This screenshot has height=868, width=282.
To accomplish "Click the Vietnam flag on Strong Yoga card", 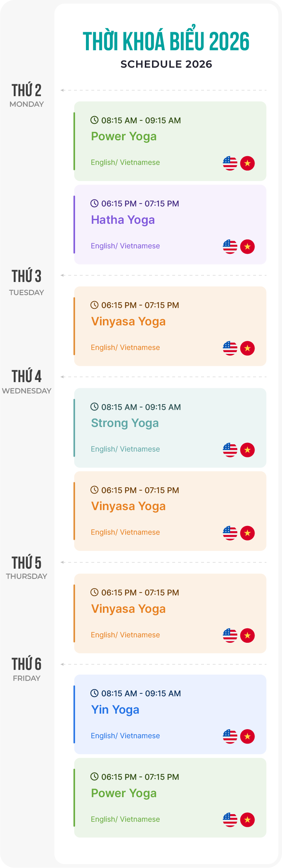I will [247, 450].
